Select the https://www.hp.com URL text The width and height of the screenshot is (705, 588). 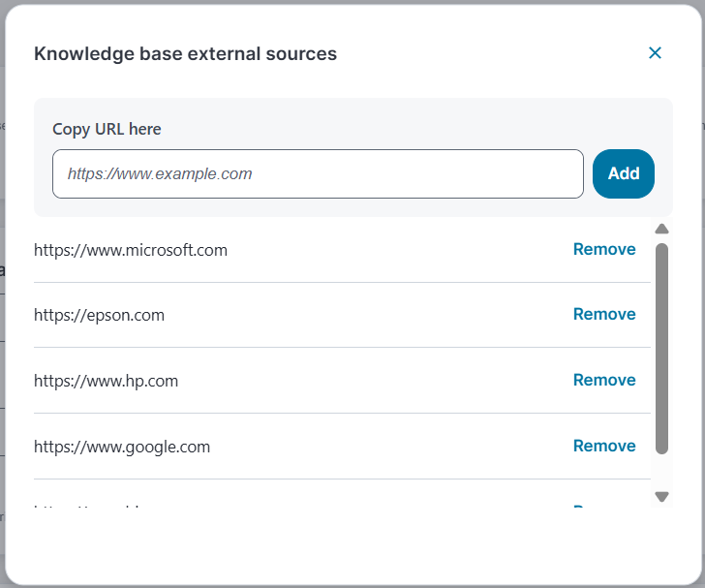point(106,381)
